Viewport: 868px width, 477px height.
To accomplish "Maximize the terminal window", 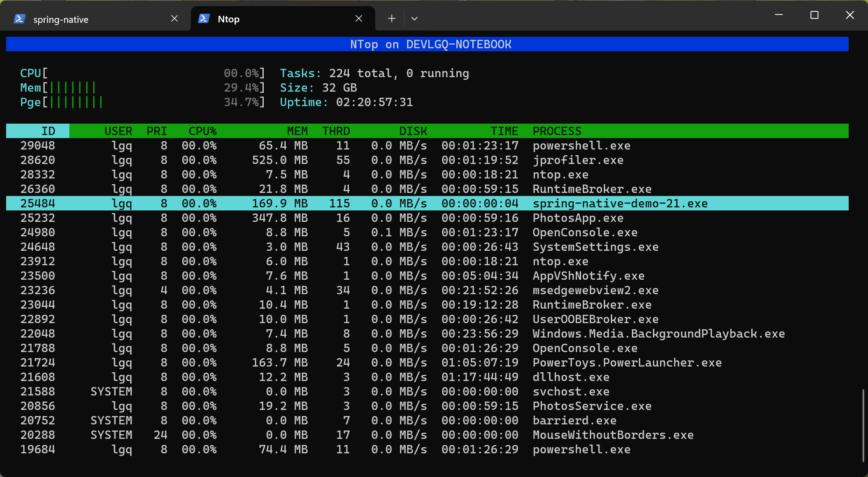I will pos(814,15).
